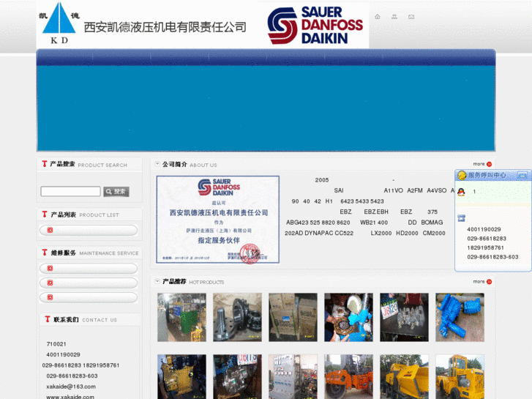Click the red arrow next to 产品推荐 more

click(x=489, y=282)
